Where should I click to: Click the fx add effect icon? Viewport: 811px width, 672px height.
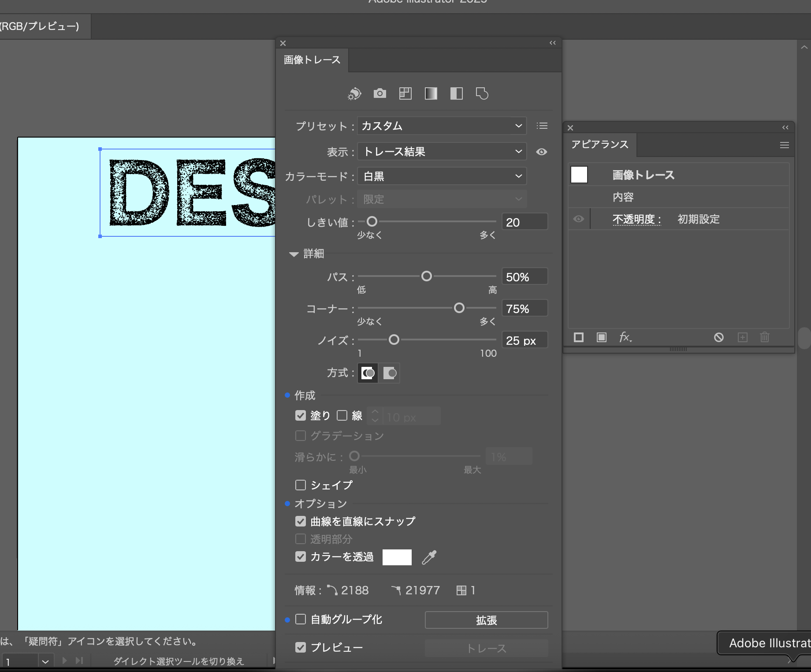(625, 337)
